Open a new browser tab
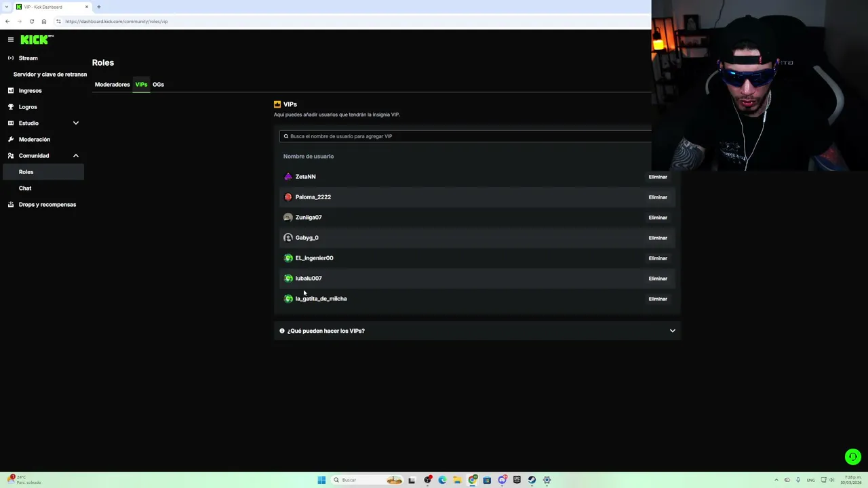868x488 pixels. [98, 7]
